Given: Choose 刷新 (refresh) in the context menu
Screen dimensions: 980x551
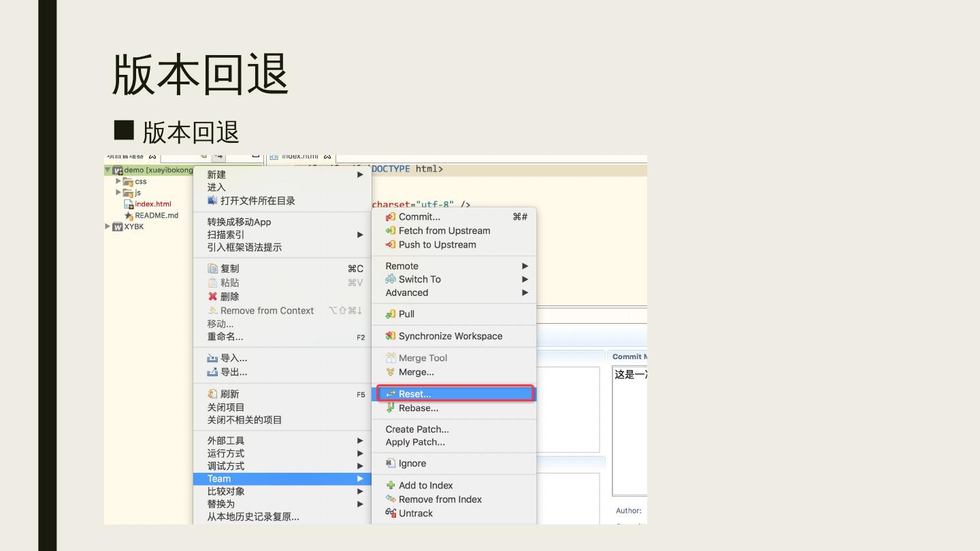Looking at the screenshot, I should 229,395.
